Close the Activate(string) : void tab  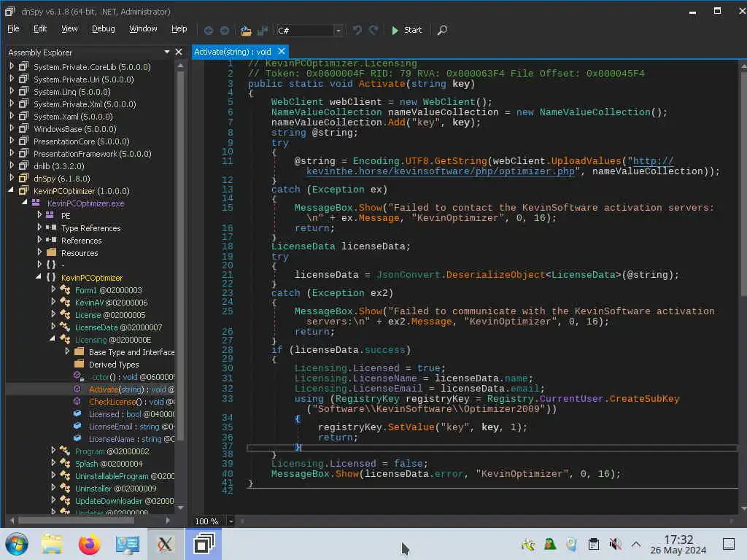(x=282, y=51)
